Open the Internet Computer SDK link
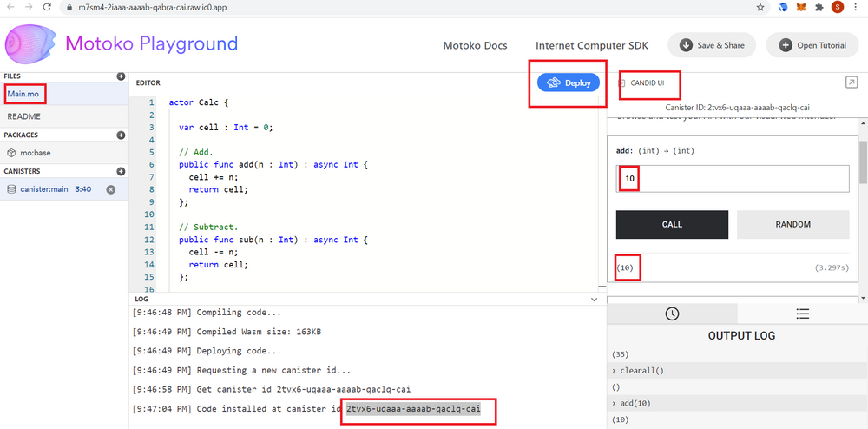 coord(592,45)
